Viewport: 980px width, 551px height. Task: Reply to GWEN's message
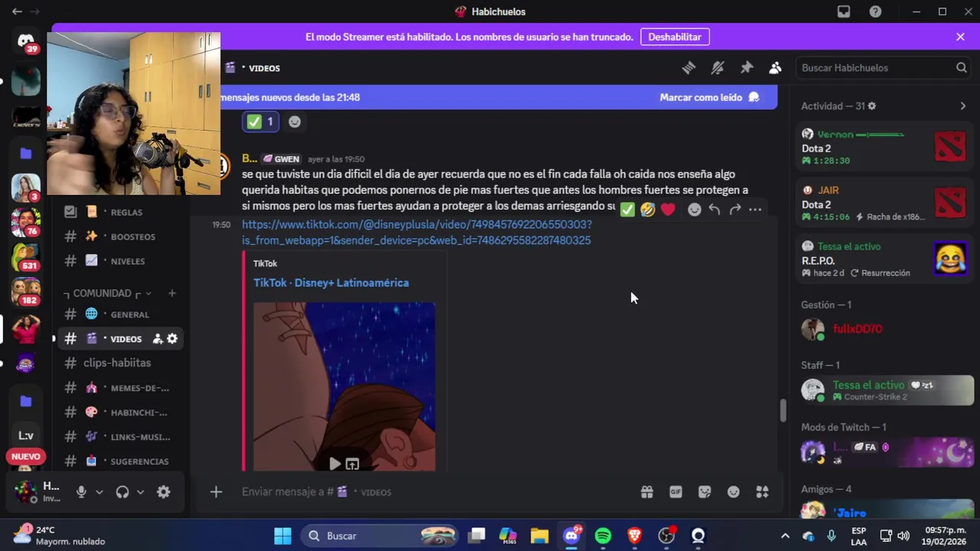714,209
